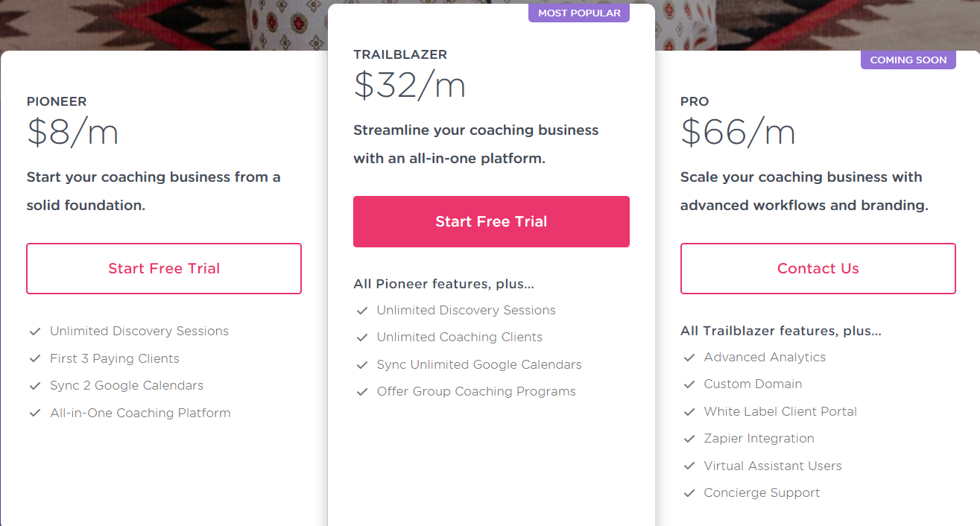Viewport: 980px width, 526px height.
Task: Click checkmark next to Sync 2 Google Calendars
Action: point(34,386)
